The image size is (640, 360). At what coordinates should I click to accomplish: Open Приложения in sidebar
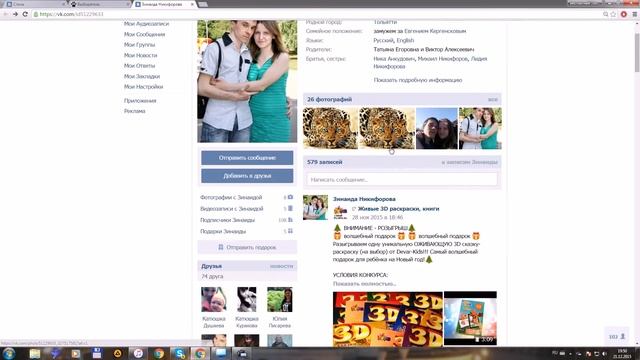[x=140, y=100]
